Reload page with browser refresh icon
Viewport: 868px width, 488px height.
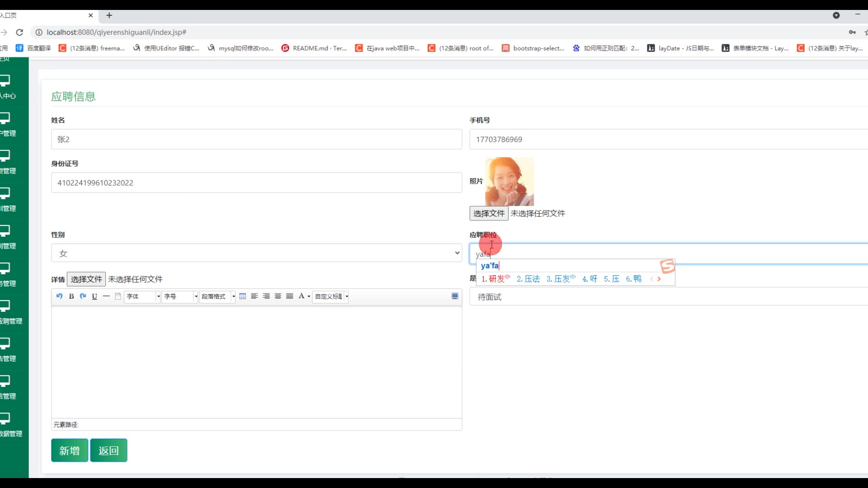pos(19,32)
